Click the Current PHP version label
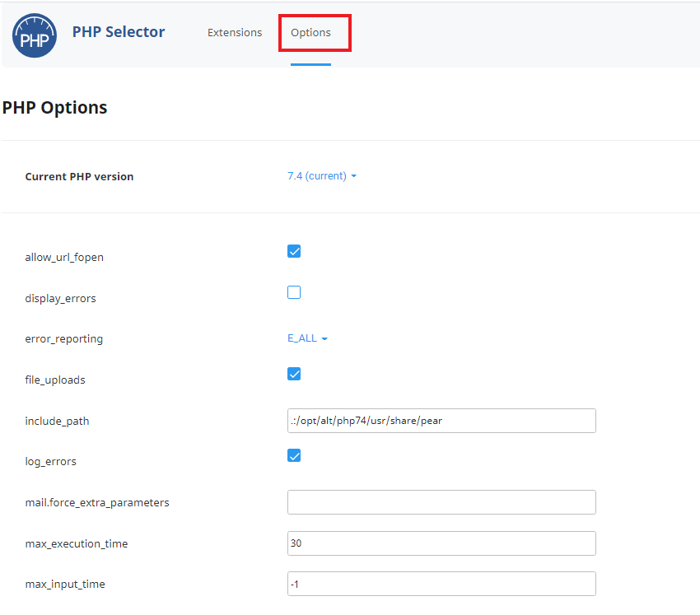 coord(79,176)
